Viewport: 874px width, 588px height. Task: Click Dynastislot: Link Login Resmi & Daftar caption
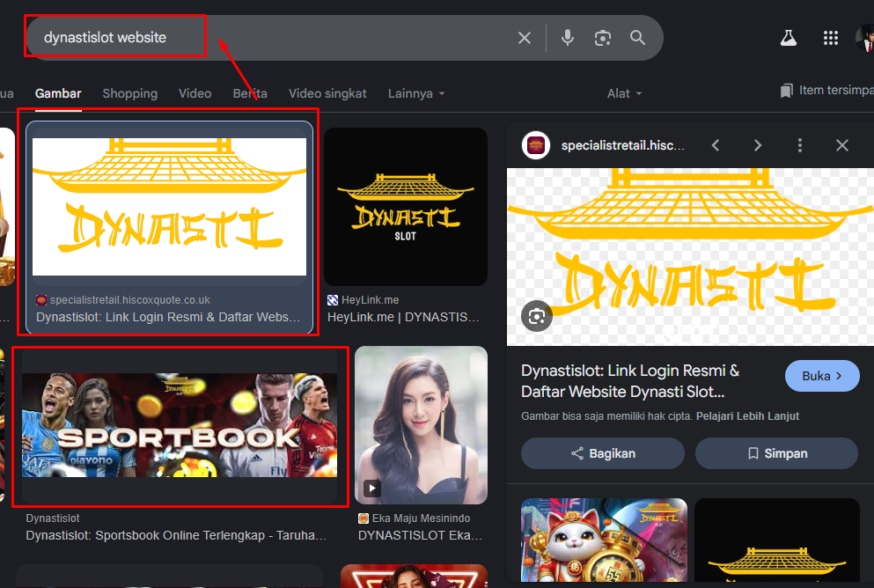(x=168, y=317)
